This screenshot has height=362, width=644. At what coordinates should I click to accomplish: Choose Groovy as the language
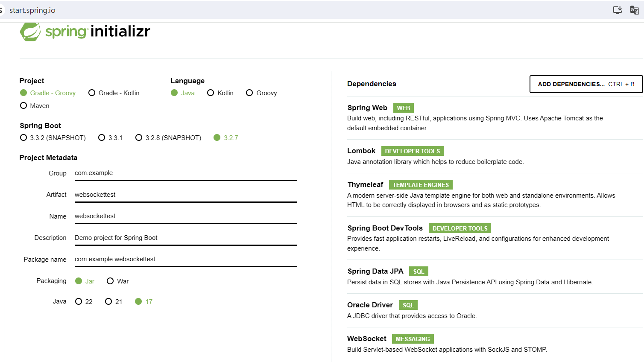pos(249,93)
